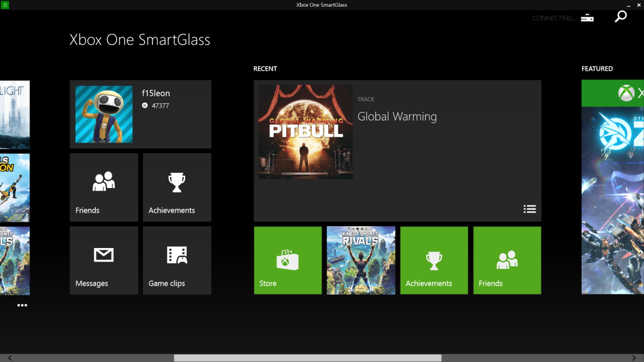The width and height of the screenshot is (644, 362).
Task: Click the right scrollbar arrow
Action: point(634,358)
